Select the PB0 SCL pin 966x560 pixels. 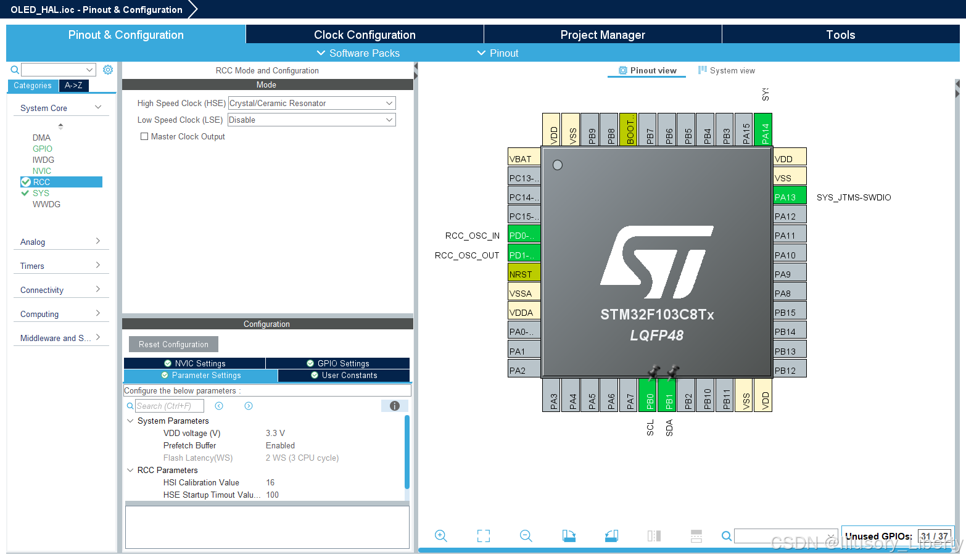pos(648,395)
